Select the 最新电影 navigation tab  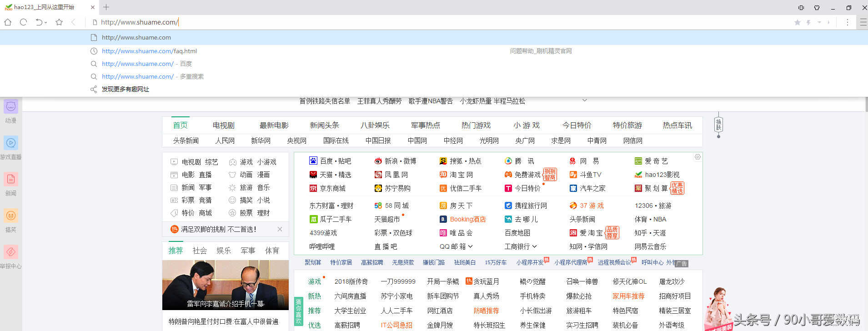pos(274,125)
